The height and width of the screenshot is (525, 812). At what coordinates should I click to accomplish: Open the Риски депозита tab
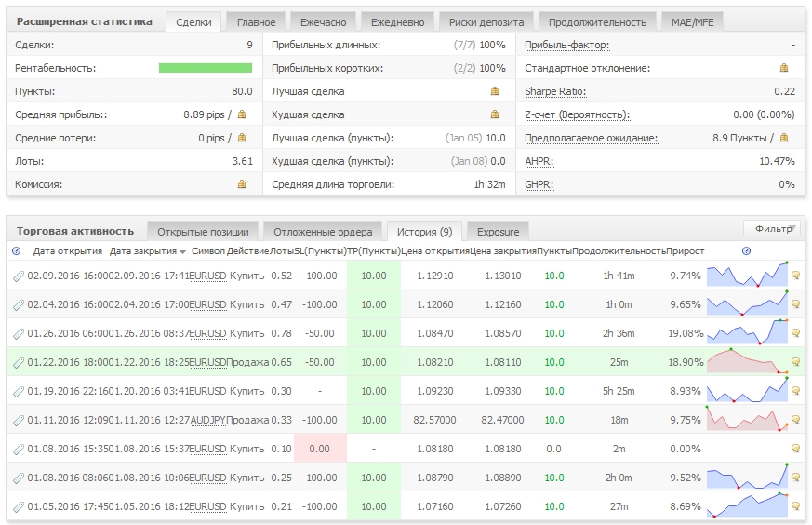coord(486,22)
